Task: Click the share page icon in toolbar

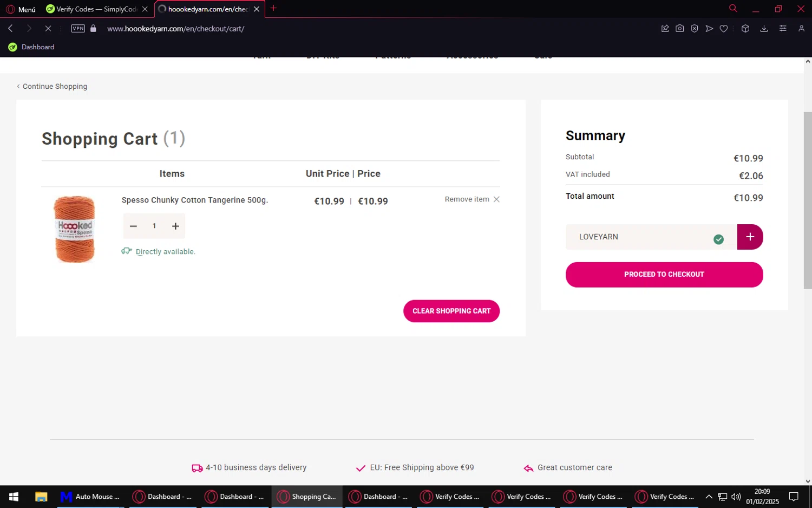Action: (665, 28)
